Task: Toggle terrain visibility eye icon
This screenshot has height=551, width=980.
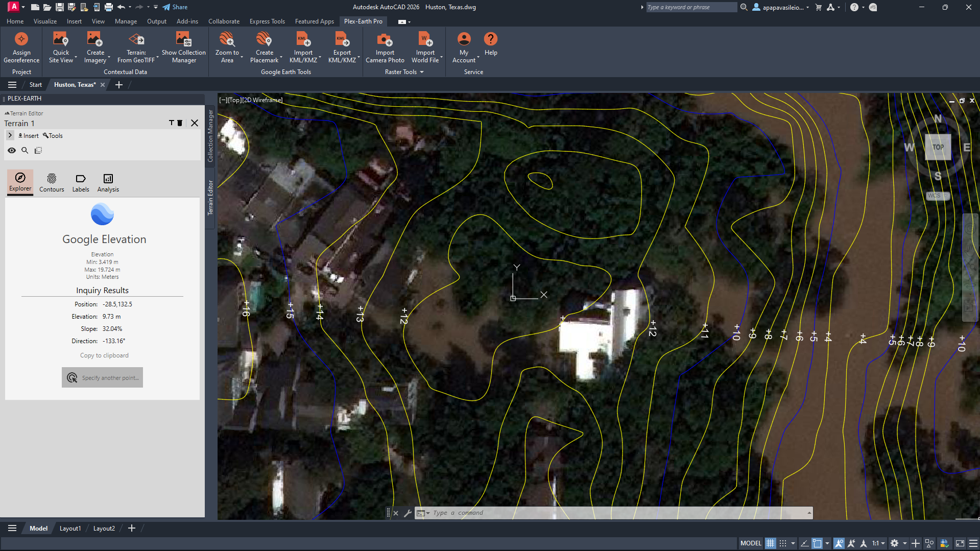Action: pyautogui.click(x=12, y=150)
